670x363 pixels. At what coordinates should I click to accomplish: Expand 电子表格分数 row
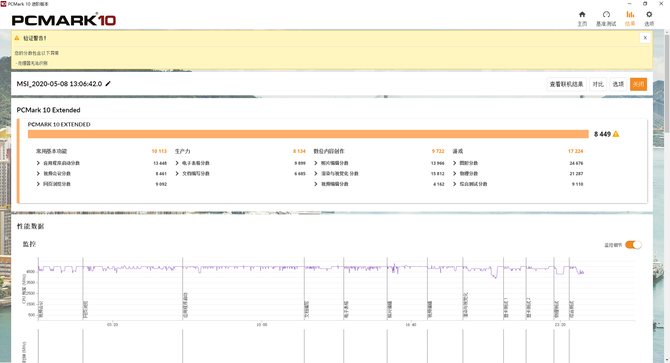click(x=177, y=163)
